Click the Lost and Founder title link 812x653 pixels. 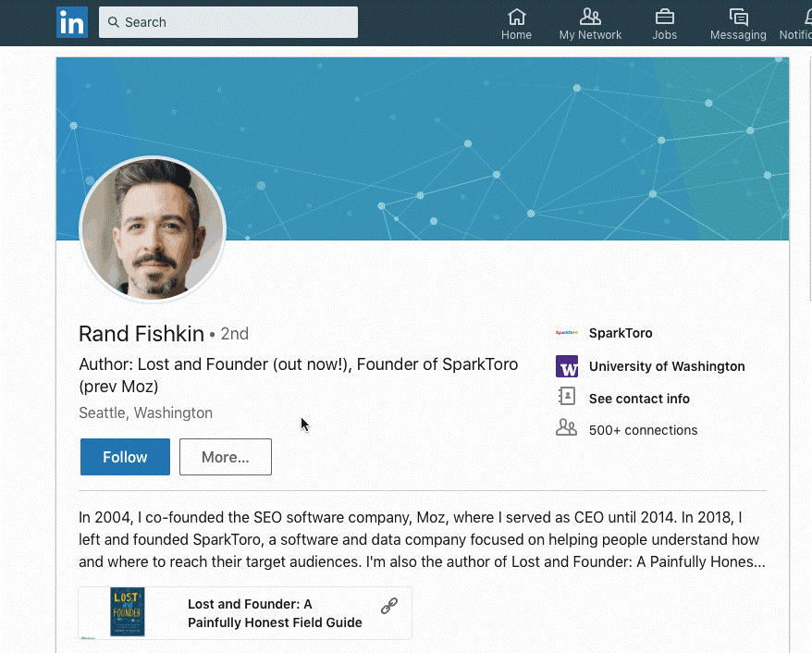tap(275, 613)
